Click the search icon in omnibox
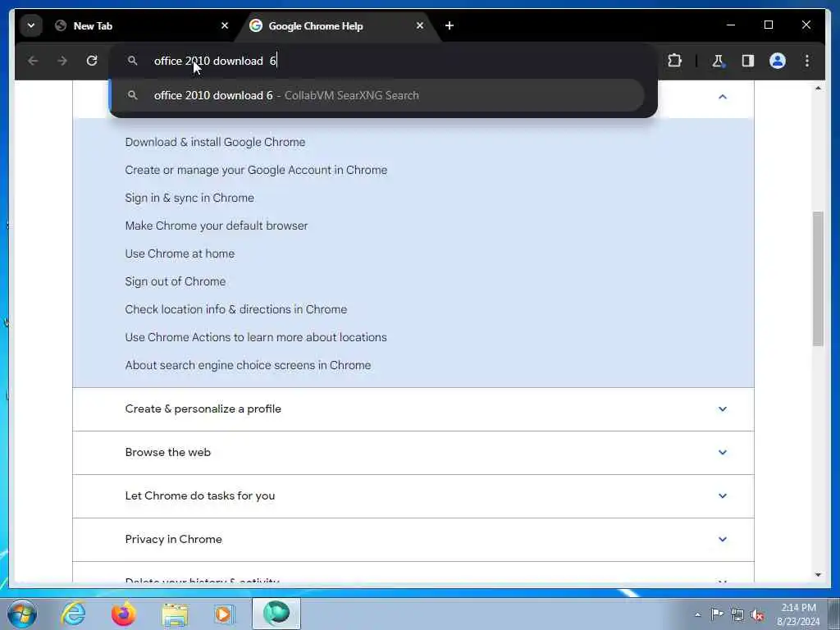 [132, 61]
